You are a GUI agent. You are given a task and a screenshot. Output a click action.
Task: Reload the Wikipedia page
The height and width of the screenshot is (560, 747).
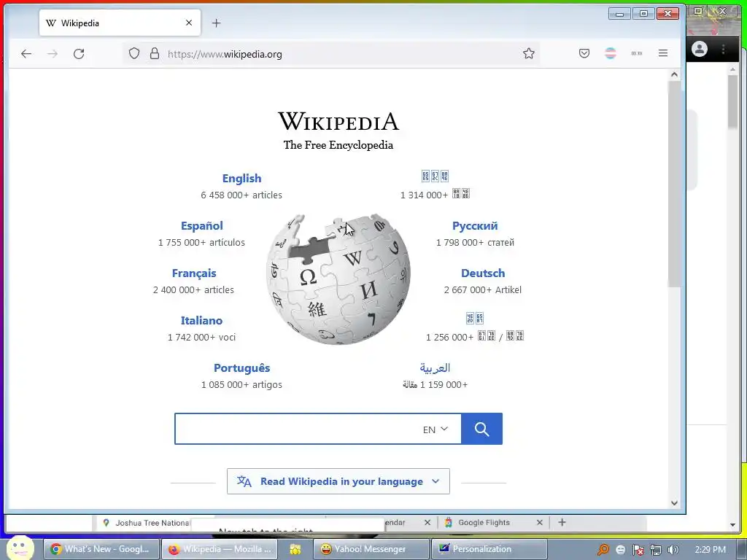tap(79, 54)
